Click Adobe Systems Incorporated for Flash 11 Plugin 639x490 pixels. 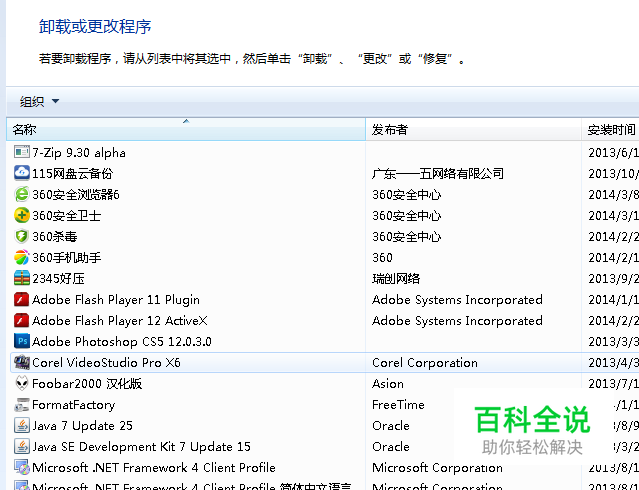point(457,300)
